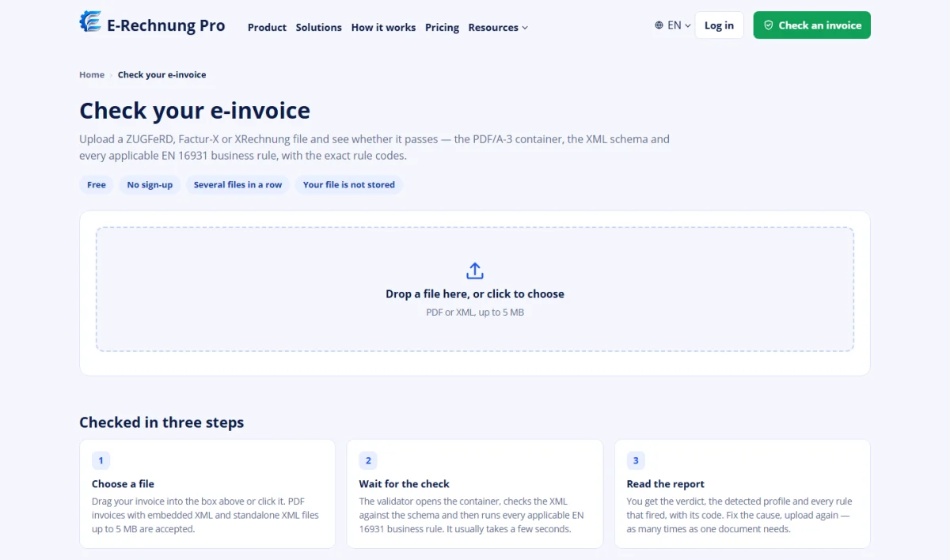This screenshot has height=560, width=950.
Task: Go to Home via breadcrumb
Action: click(92, 74)
